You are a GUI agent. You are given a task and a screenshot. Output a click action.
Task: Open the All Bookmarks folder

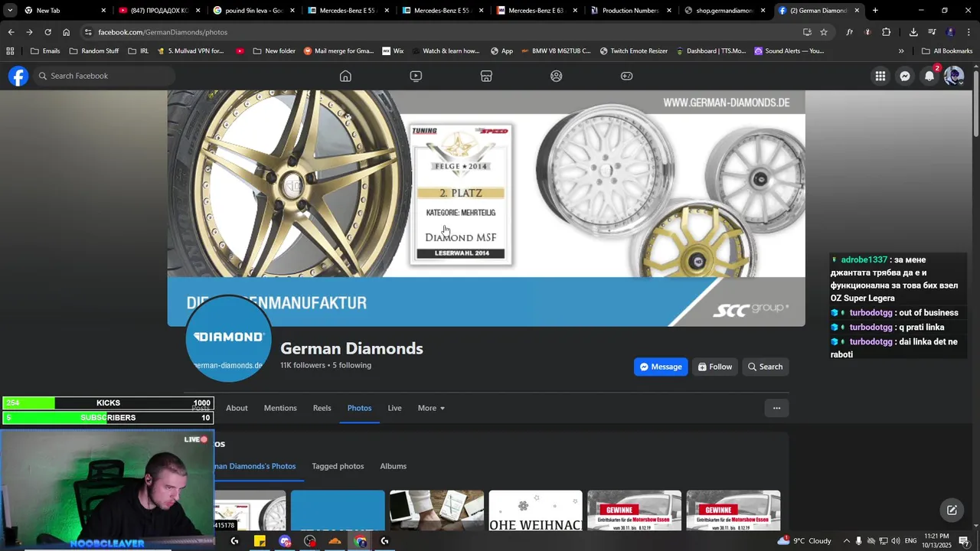point(947,51)
